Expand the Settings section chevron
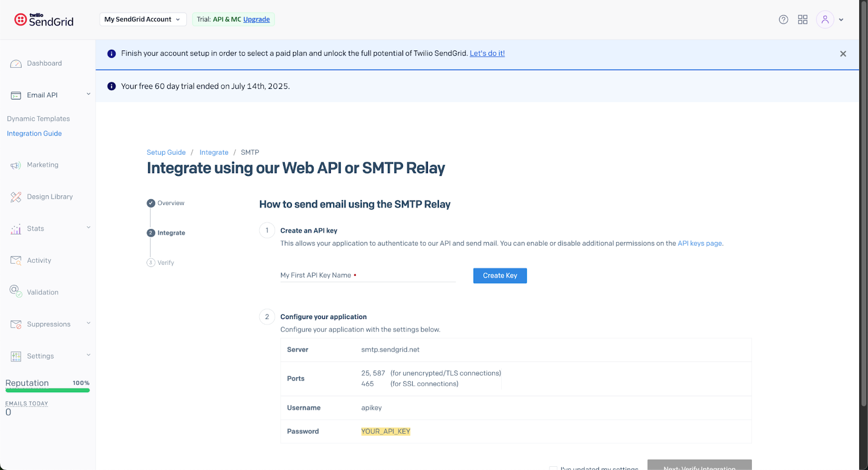The image size is (868, 470). pyautogui.click(x=88, y=355)
